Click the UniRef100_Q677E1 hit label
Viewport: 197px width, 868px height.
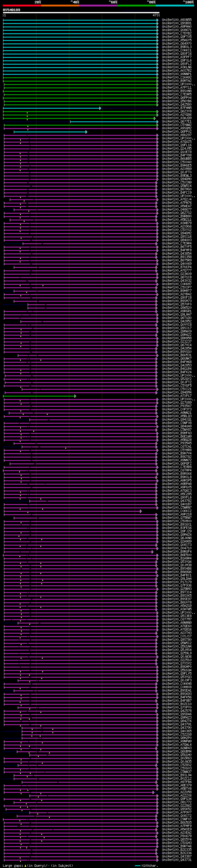pos(177,121)
